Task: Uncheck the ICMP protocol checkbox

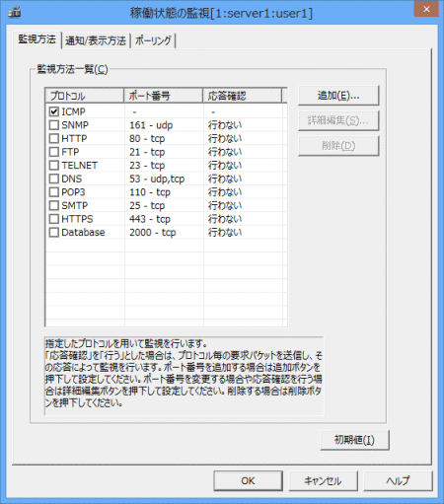Action: [54, 111]
